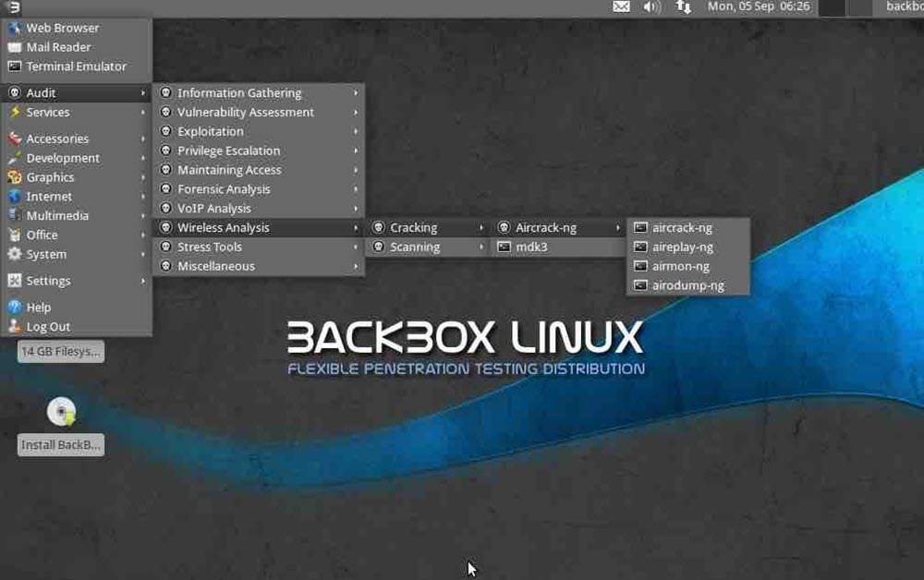This screenshot has width=924, height=580.
Task: Click the Audit skull icon
Action: 15,93
